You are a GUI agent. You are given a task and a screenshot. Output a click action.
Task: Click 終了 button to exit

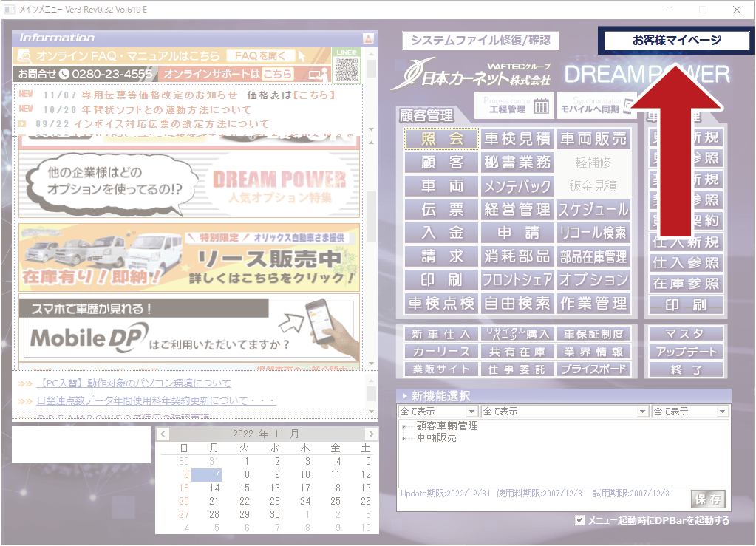tap(686, 369)
